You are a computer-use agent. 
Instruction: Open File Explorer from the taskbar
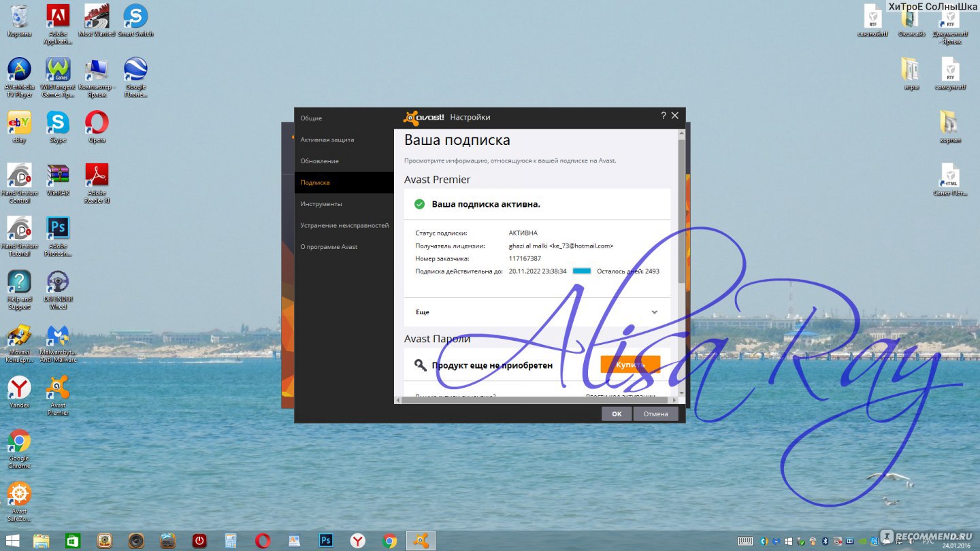click(42, 541)
